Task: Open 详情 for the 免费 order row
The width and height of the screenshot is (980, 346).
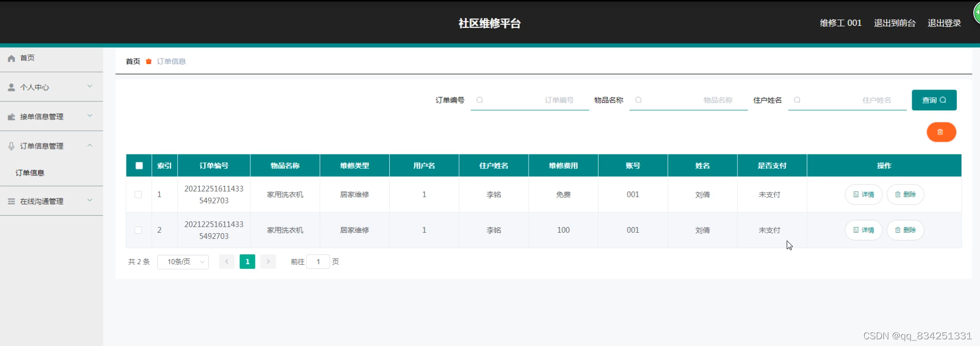Action: click(x=864, y=195)
